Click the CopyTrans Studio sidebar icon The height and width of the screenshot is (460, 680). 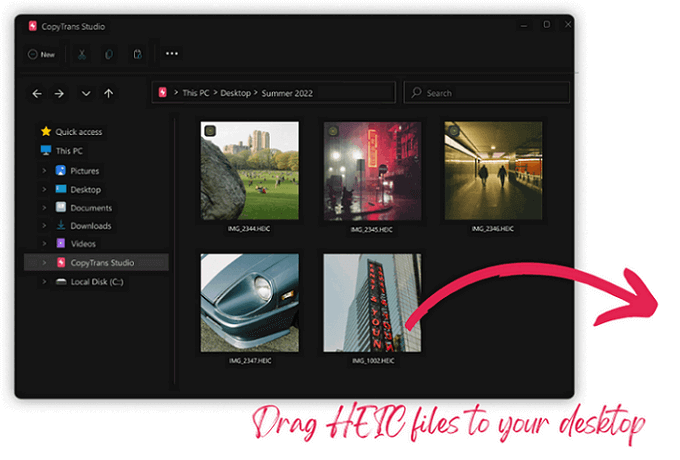[61, 262]
